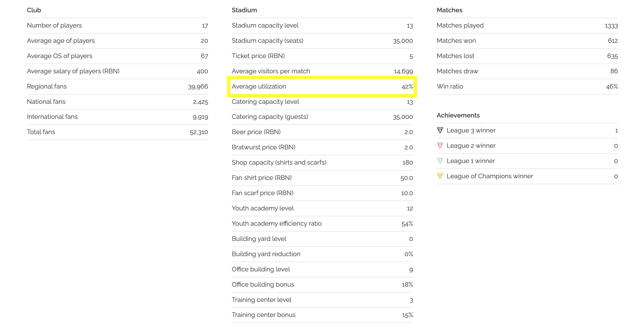Viewport: 644px width, 332px height.
Task: Select the Number of players row label
Action: coord(54,26)
